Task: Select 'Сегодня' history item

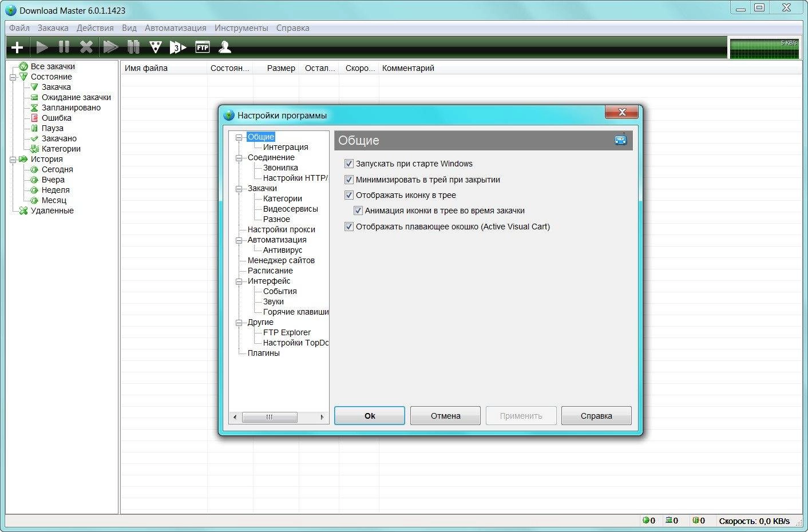Action: coord(57,169)
